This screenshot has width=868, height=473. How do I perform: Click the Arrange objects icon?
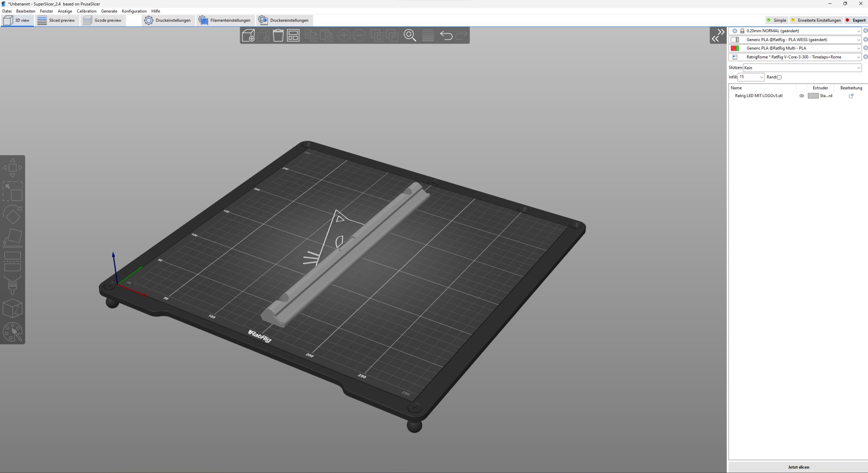point(293,36)
